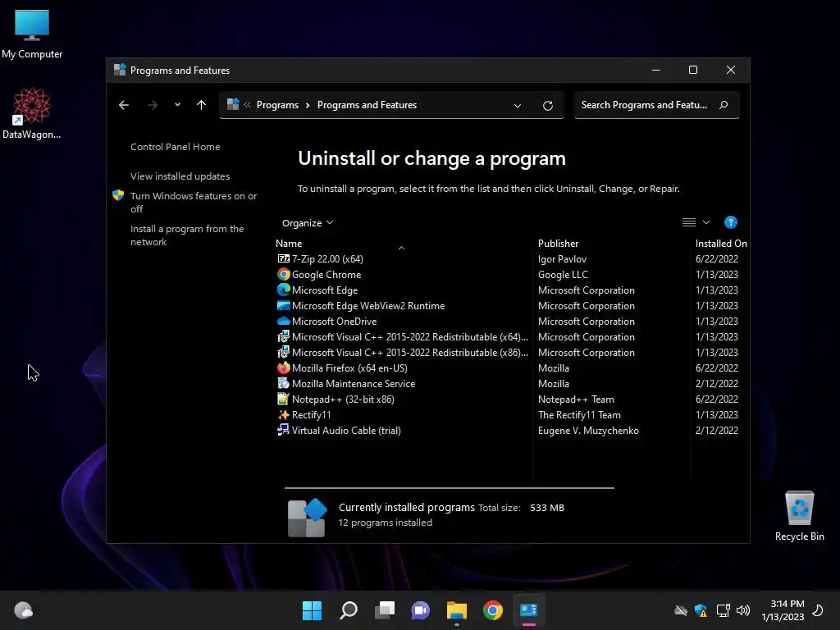Open the DataWagon desktop shortcut
Image resolution: width=840 pixels, height=630 pixels.
point(32,113)
